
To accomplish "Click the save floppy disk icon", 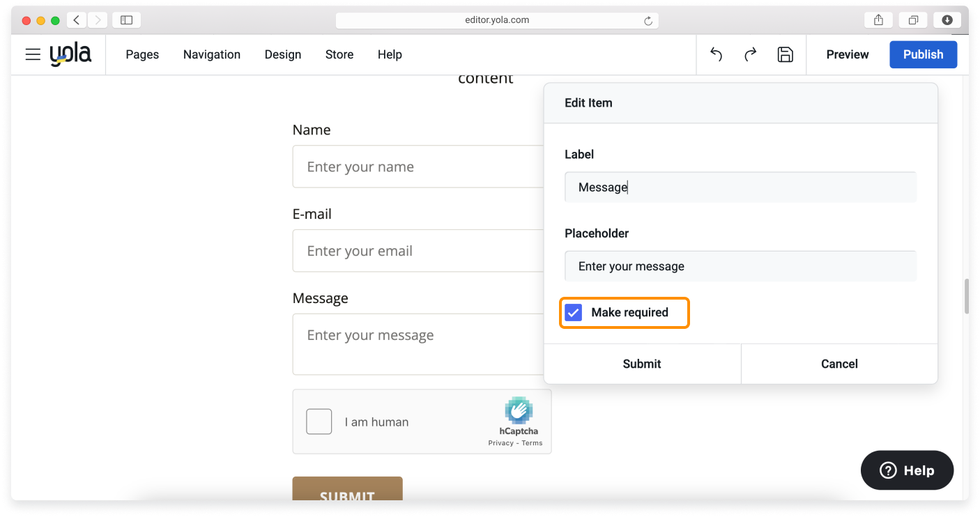I will (785, 54).
